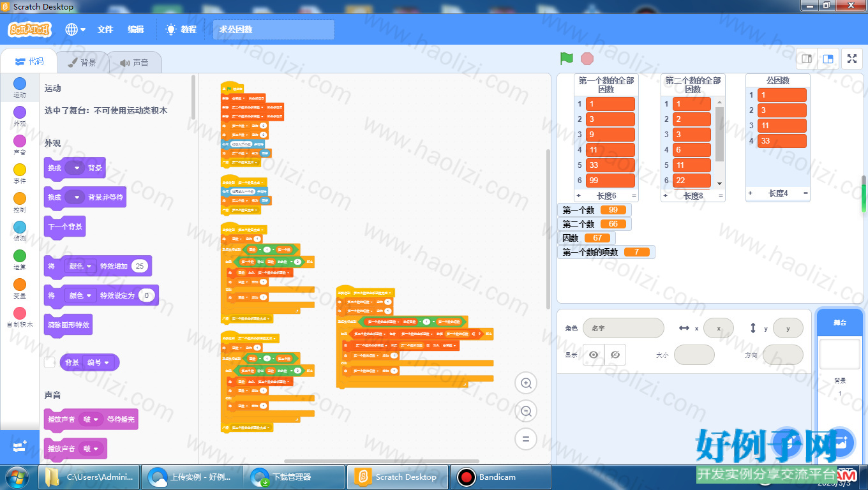Viewport: 868px width, 490px height.
Task: Select the 舞台 (Stage) panel header
Action: tap(839, 323)
